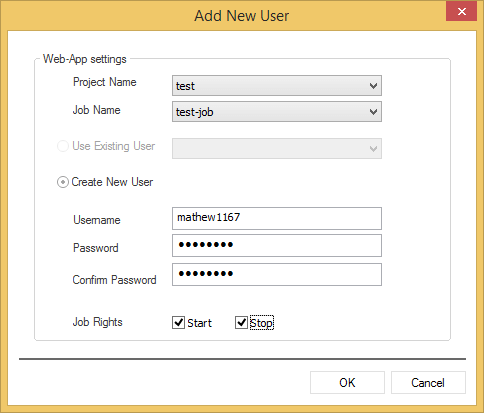Screen dimensions: 484x413
Task: Confirm the new user with OK
Action: pyautogui.click(x=347, y=383)
